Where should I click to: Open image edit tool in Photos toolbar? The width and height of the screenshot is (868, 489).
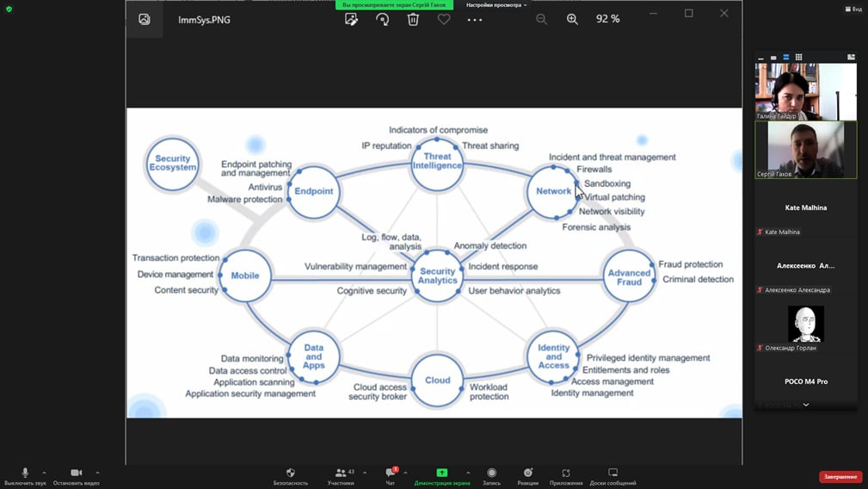pos(351,20)
